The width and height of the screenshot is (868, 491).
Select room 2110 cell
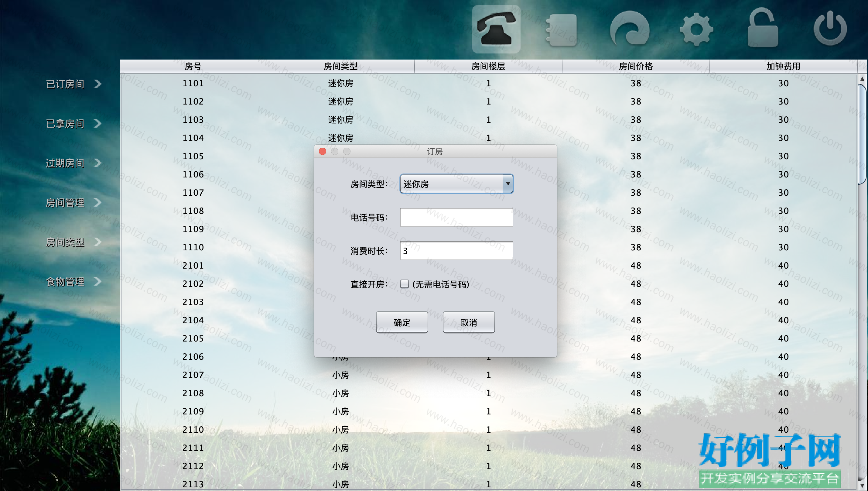(193, 429)
